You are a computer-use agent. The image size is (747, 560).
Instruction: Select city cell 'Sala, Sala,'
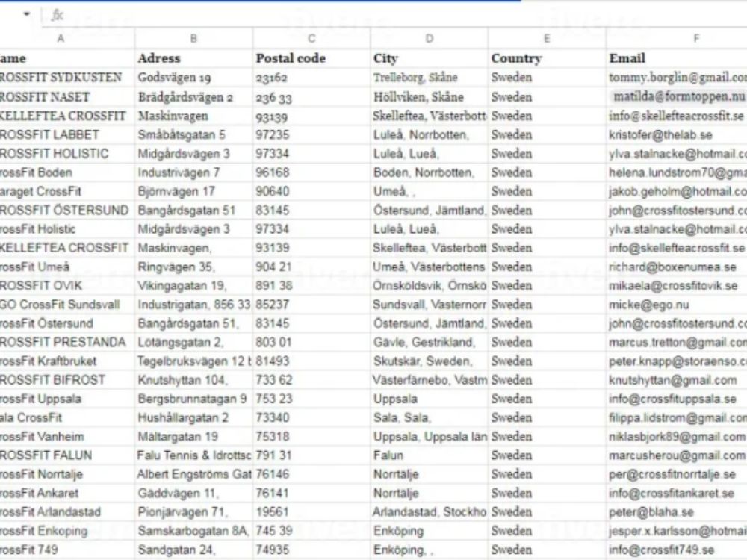tap(430, 417)
